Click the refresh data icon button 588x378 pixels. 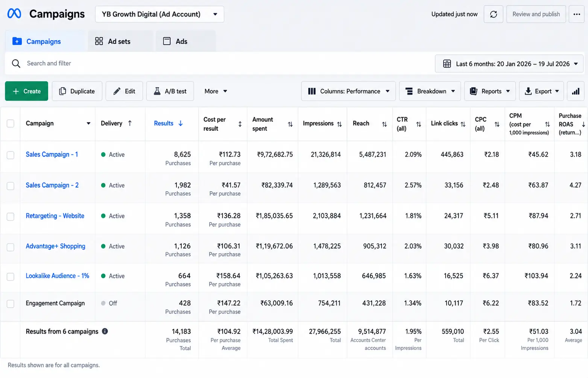(493, 14)
